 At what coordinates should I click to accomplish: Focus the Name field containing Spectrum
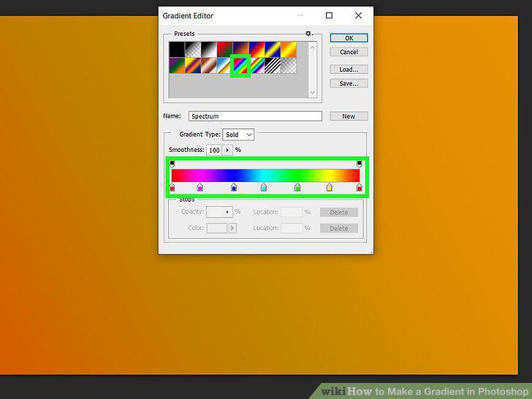(255, 116)
